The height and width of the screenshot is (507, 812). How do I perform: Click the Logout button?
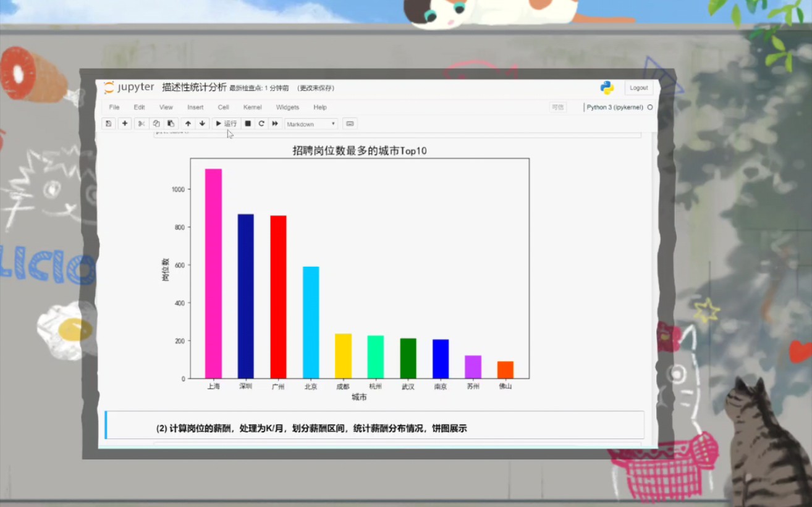point(638,87)
